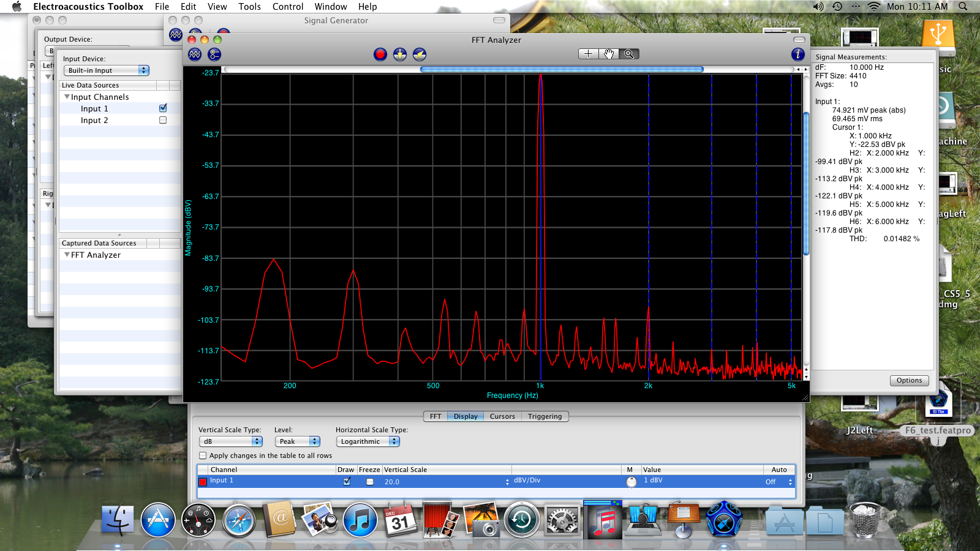The width and height of the screenshot is (980, 551).
Task: Switch to the Triggering tab
Action: [x=545, y=416]
